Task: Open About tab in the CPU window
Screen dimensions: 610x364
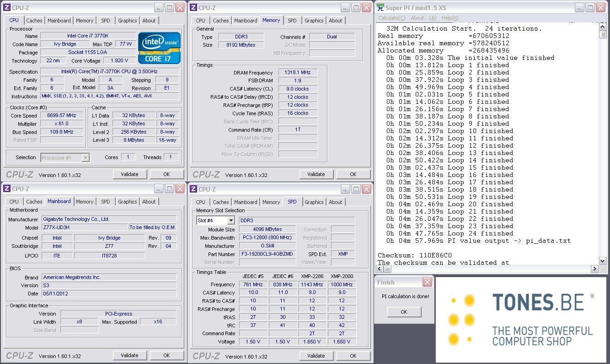Action: 149,21
